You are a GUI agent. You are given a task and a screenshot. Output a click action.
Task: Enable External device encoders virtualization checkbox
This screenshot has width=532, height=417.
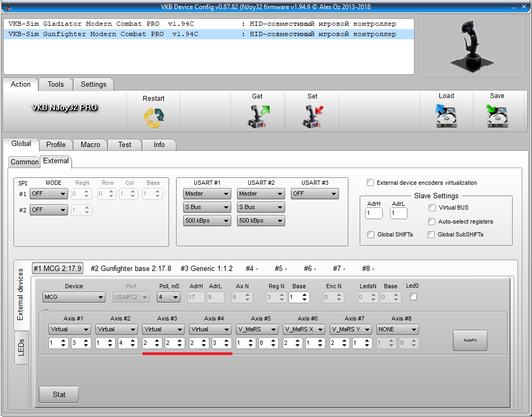[370, 183]
